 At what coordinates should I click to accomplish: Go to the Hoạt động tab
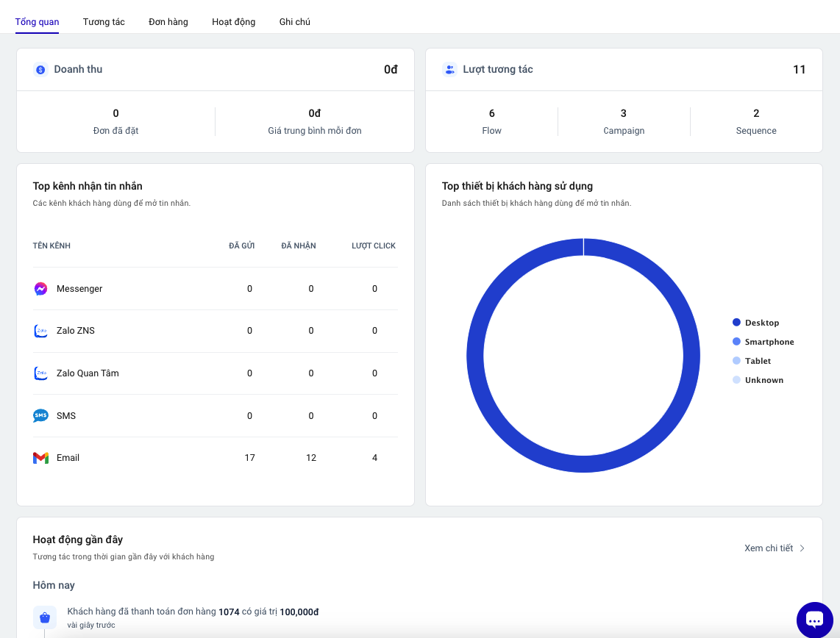pos(234,22)
